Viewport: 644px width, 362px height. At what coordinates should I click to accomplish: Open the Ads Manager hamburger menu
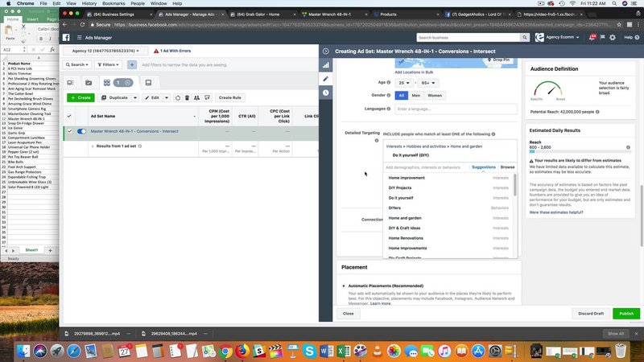click(x=79, y=37)
